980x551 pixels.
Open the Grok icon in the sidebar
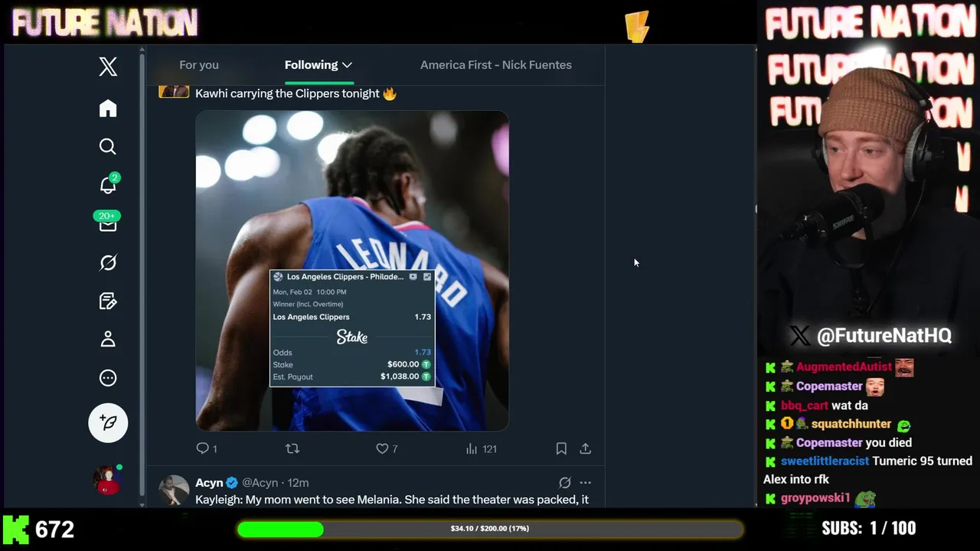click(x=108, y=262)
